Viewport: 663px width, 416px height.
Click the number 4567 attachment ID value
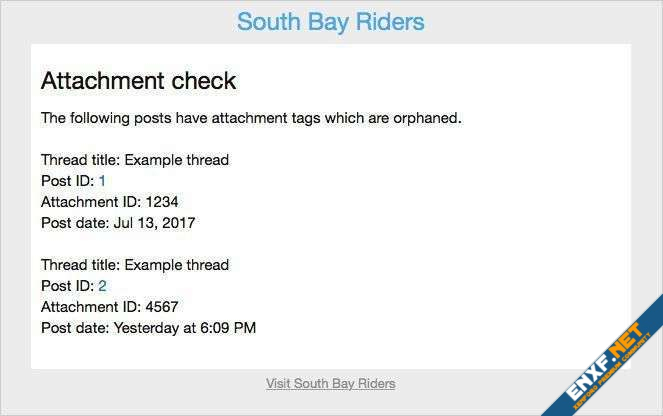162,307
